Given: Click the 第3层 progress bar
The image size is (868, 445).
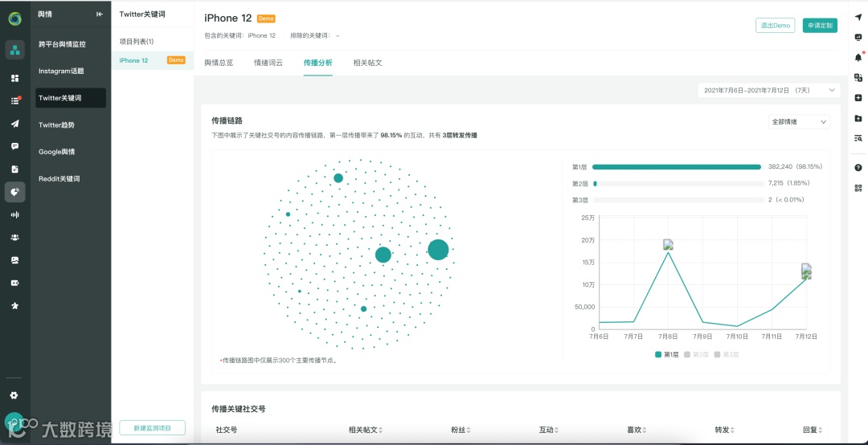Looking at the screenshot, I should click(x=677, y=200).
